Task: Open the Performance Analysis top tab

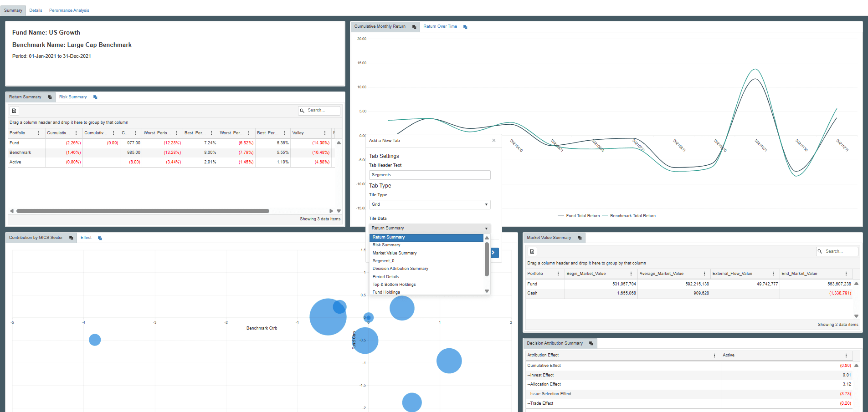Action: click(x=69, y=10)
